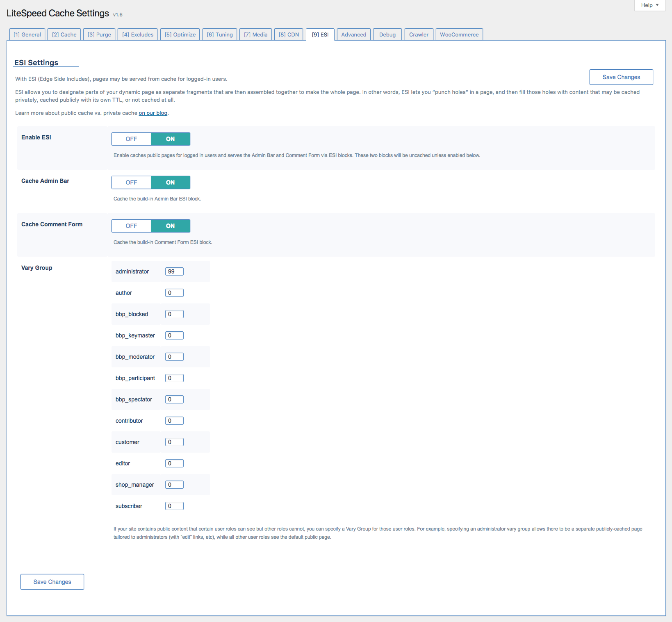This screenshot has width=672, height=622.
Task: Focus the administrator vary group field
Action: click(x=174, y=271)
